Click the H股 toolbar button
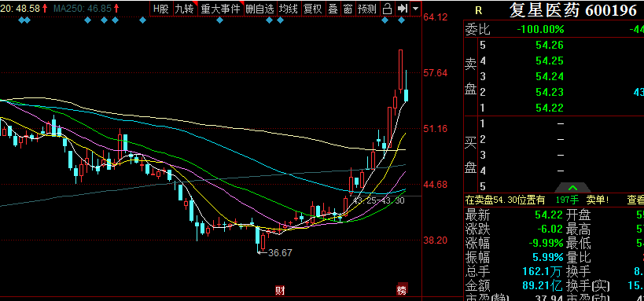This screenshot has height=301, width=644. (161, 9)
